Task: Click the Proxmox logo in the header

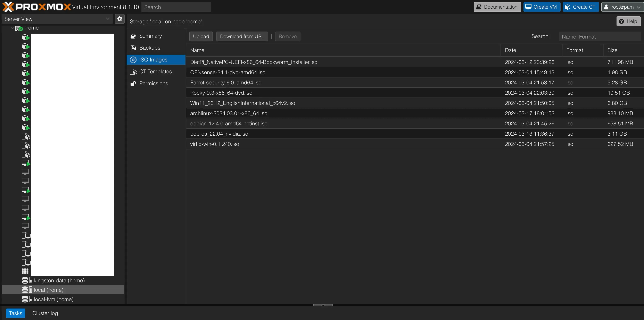Action: (36, 7)
